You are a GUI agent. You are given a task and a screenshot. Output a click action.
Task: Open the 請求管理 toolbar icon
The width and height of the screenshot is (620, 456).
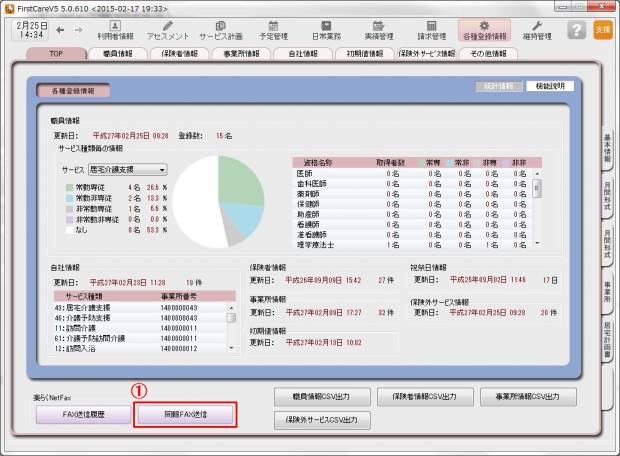[x=432, y=29]
